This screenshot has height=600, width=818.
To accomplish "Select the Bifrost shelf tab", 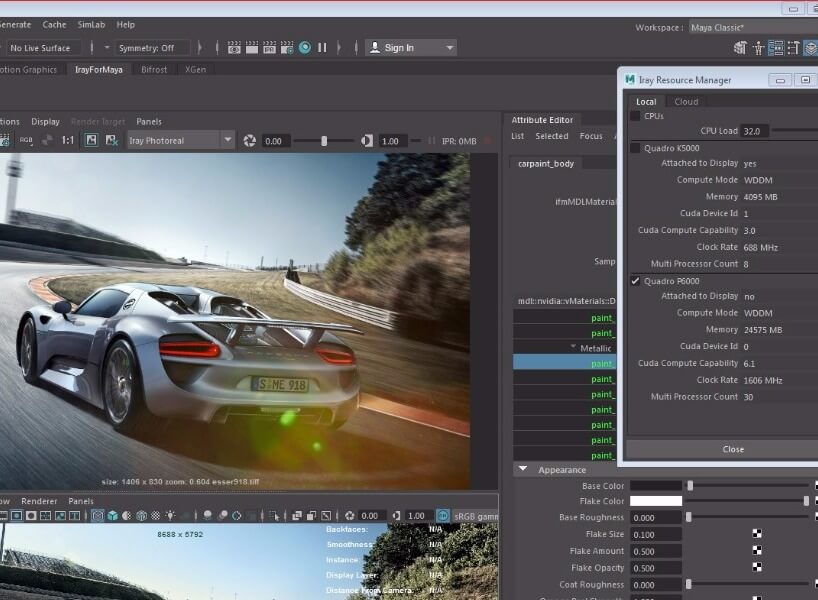I will pyautogui.click(x=154, y=70).
